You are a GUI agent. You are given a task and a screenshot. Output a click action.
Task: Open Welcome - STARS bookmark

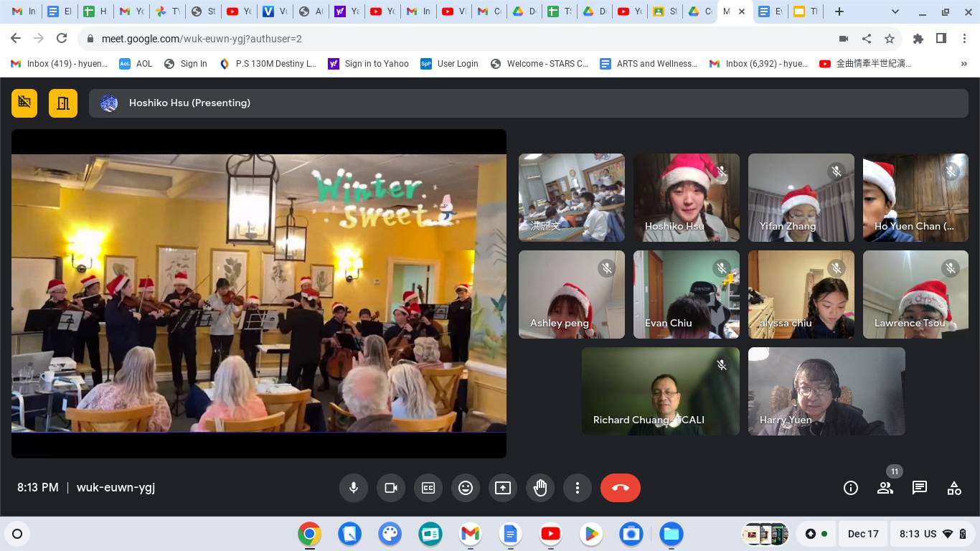540,64
